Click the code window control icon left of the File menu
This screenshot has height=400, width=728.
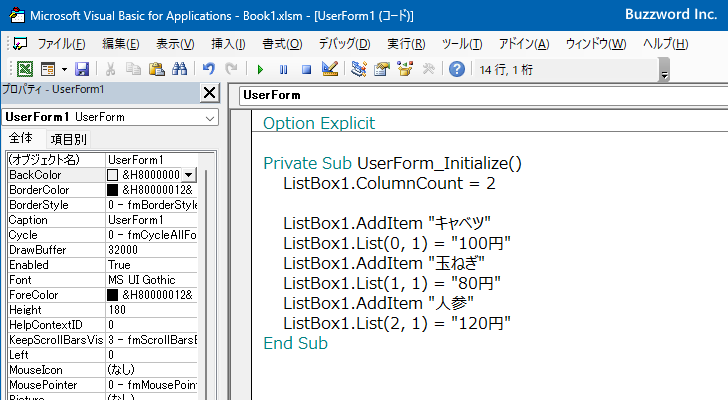tap(20, 44)
